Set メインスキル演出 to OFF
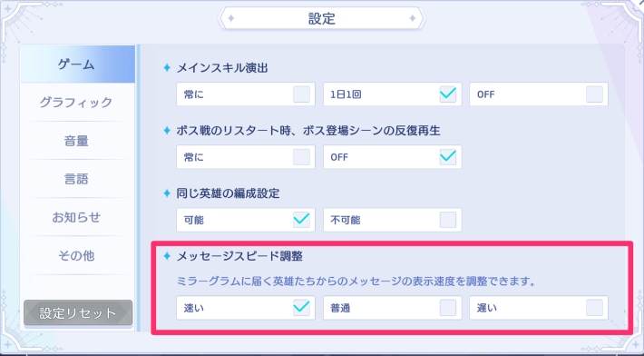This screenshot has width=644, height=356. [539, 94]
